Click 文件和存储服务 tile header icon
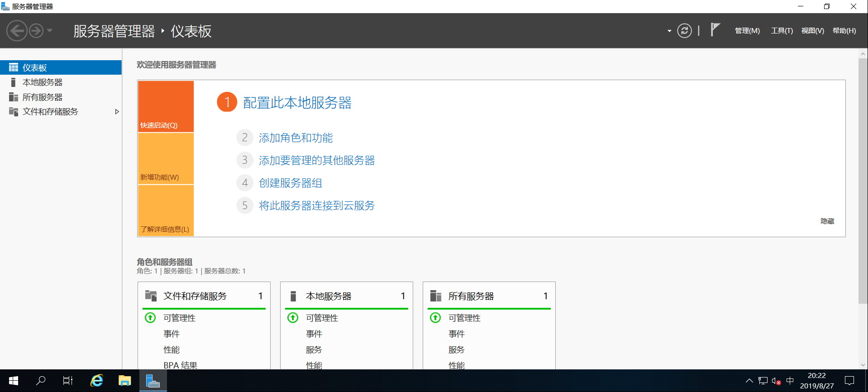Screen dimensions: 868x392 point(151,296)
